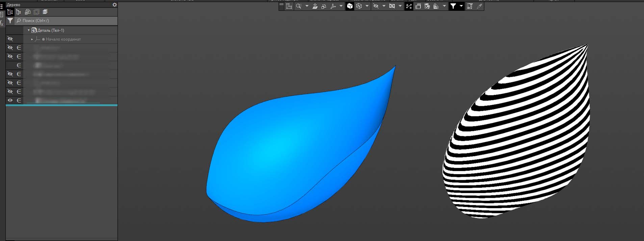This screenshot has width=644, height=241.
Task: Collapse the Деталь (Тел-1) tree node
Action: pos(29,30)
